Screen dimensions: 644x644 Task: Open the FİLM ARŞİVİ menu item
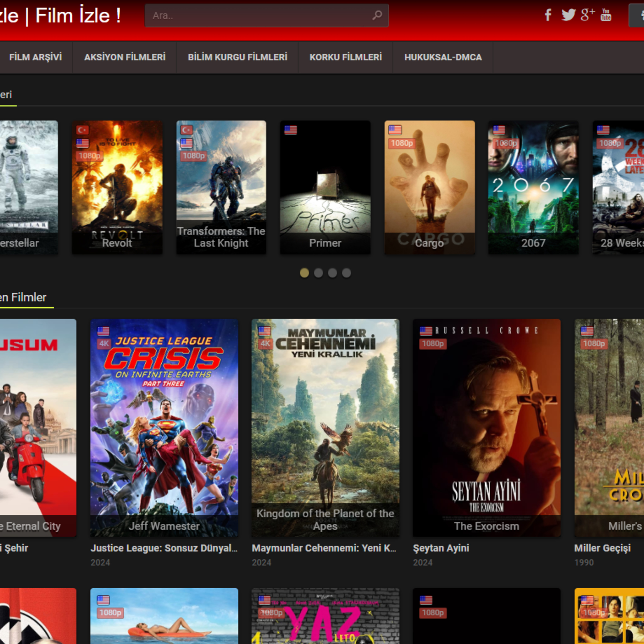36,57
